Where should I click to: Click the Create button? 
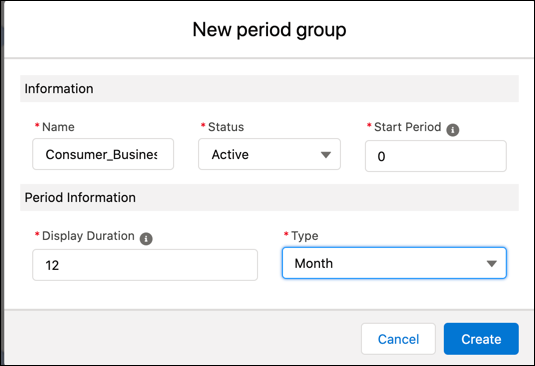click(x=481, y=339)
